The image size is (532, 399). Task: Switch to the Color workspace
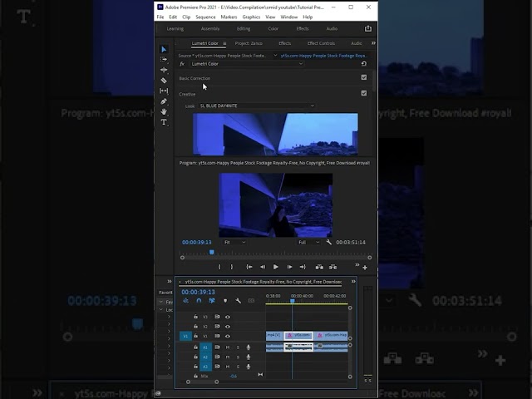pyautogui.click(x=273, y=29)
